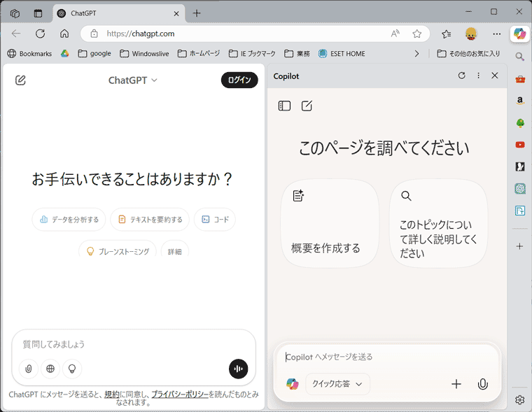Open the favorites list icon
Screen dimensions: 532x412
click(x=447, y=34)
